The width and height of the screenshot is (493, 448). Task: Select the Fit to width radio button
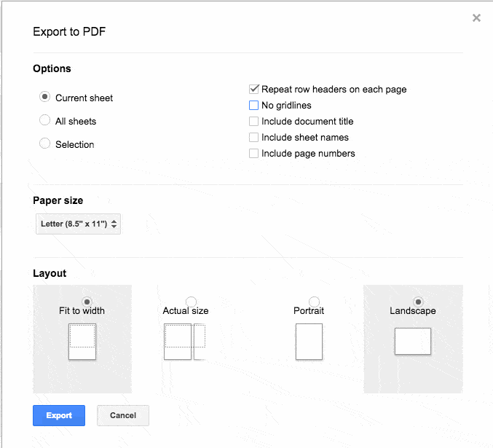coord(87,302)
